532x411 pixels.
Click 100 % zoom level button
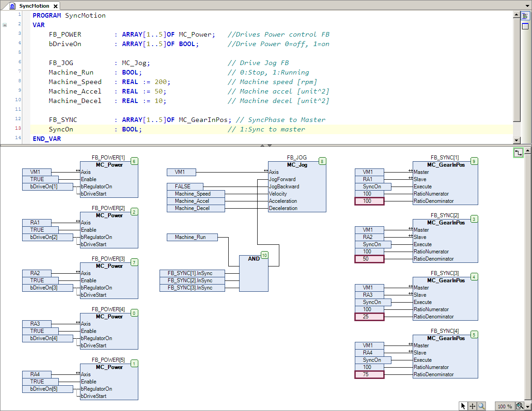[504, 406]
